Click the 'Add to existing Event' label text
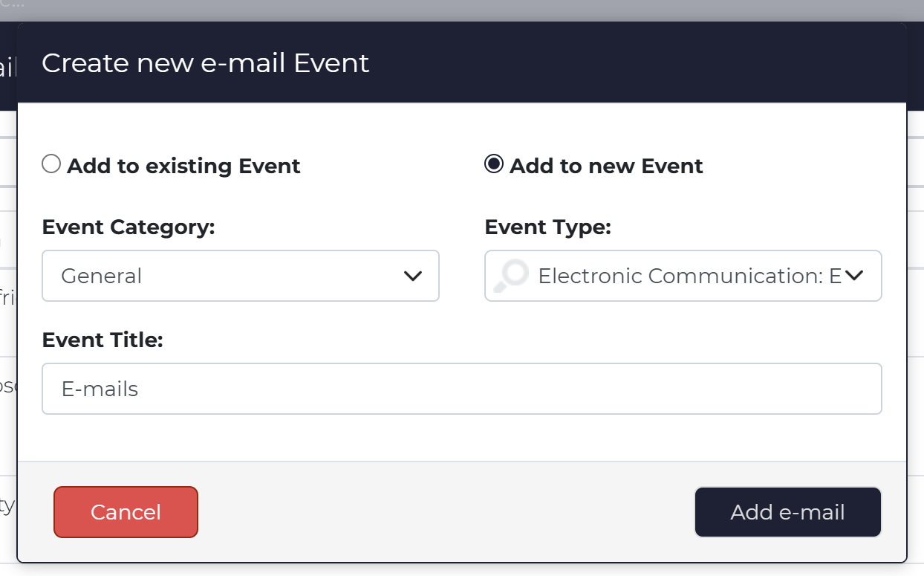This screenshot has height=576, width=924. [183, 166]
